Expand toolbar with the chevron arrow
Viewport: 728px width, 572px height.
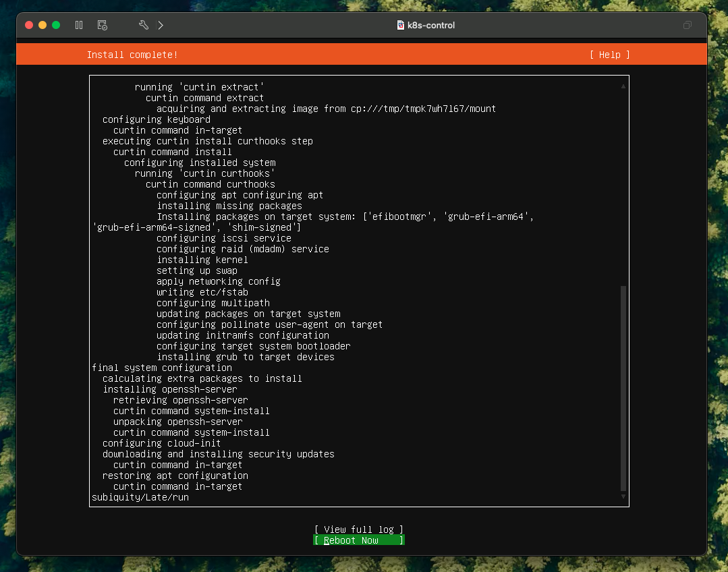click(161, 25)
